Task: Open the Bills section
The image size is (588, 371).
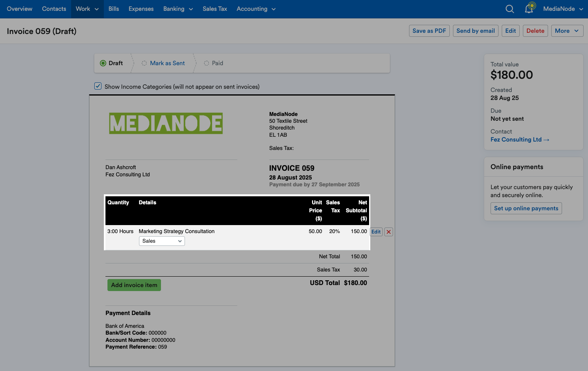Action: (x=114, y=9)
